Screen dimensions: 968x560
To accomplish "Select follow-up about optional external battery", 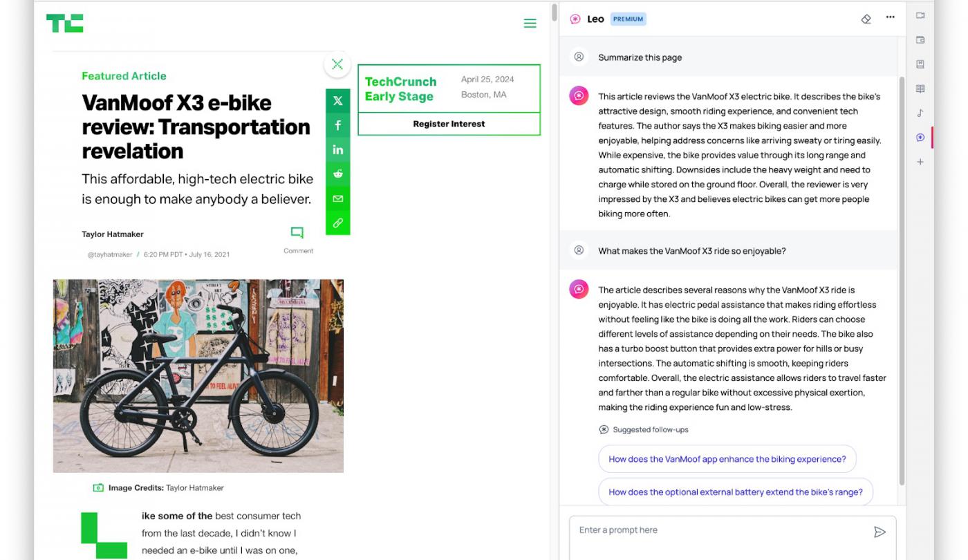I will [736, 492].
